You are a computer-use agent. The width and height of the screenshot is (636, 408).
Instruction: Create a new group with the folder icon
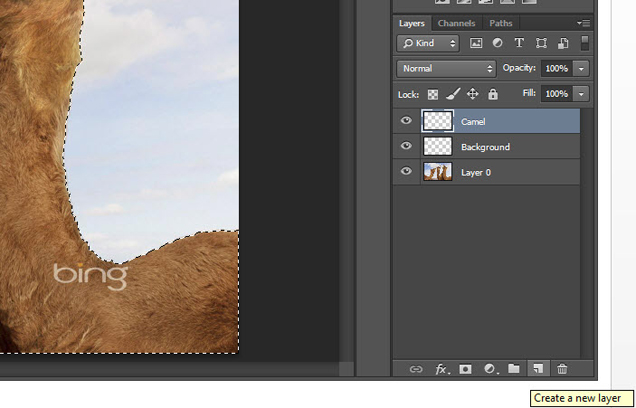tap(514, 369)
